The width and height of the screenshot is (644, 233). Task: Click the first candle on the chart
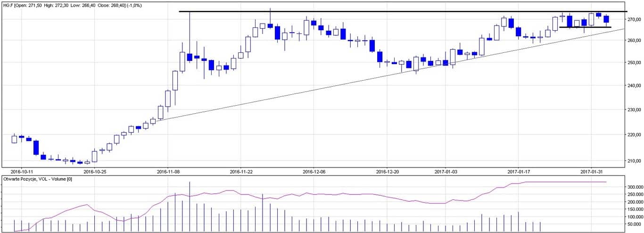click(14, 139)
